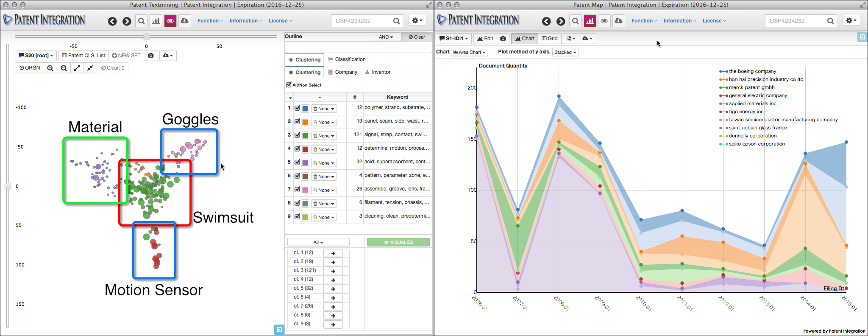Open settings gear in Patent Textmining window
868x336 pixels.
pyautogui.click(x=417, y=21)
